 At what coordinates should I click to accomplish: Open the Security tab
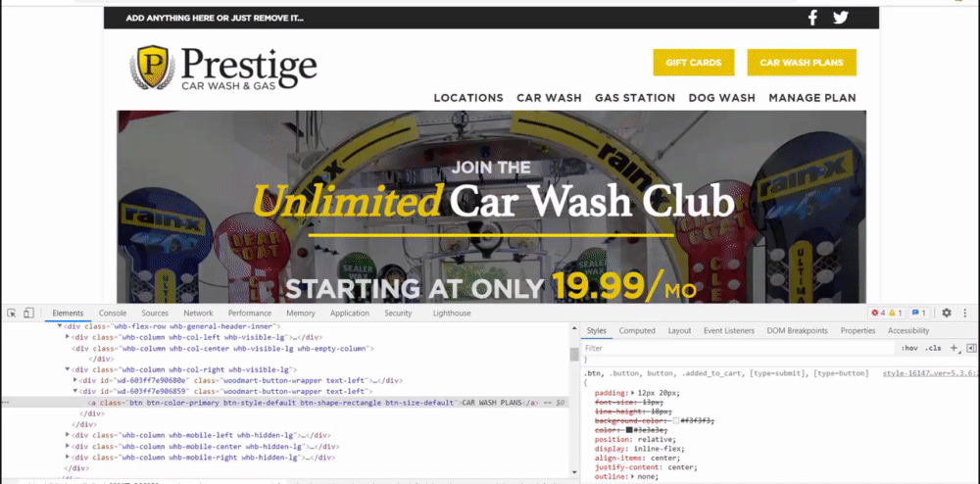(398, 313)
